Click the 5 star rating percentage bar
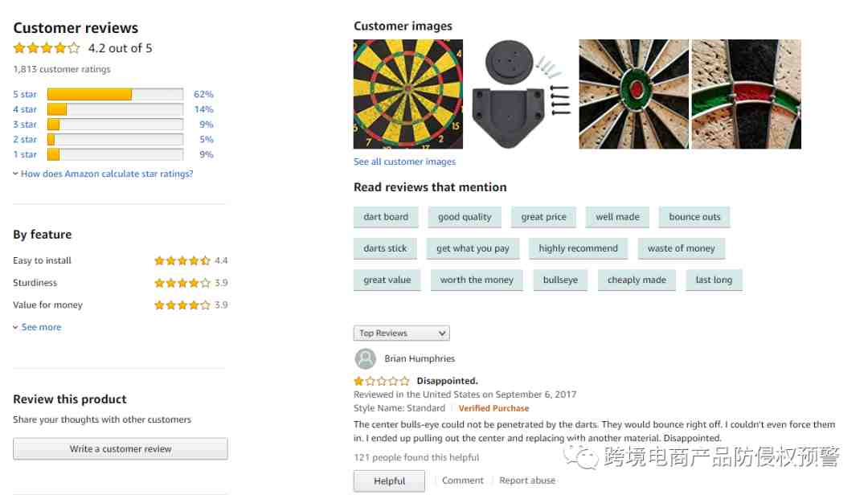 coord(115,94)
